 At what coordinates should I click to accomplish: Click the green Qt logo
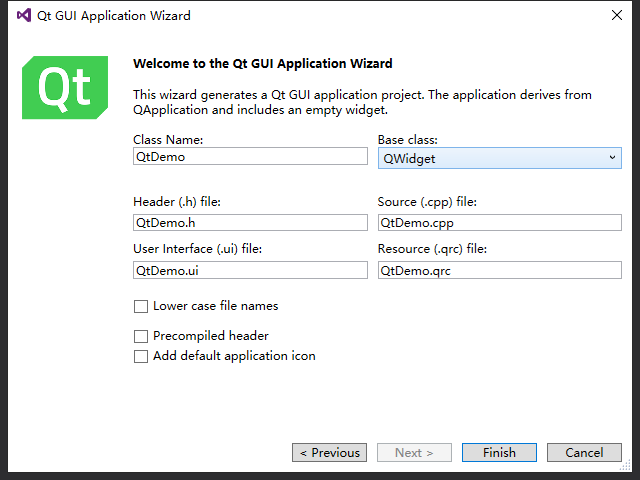pyautogui.click(x=65, y=87)
